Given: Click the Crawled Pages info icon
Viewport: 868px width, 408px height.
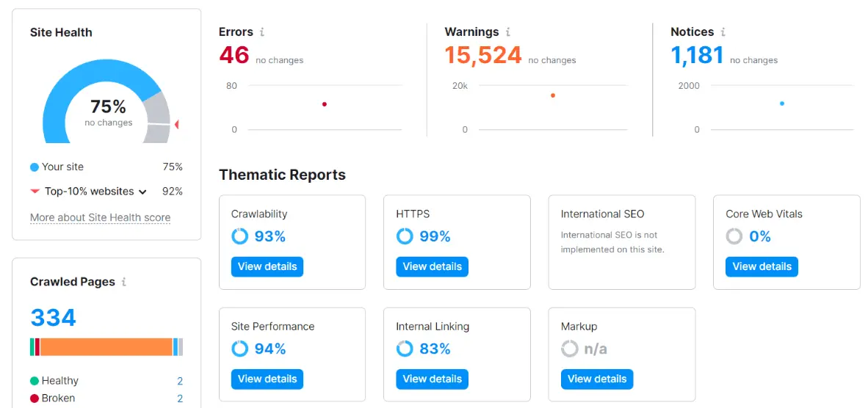Looking at the screenshot, I should point(124,282).
